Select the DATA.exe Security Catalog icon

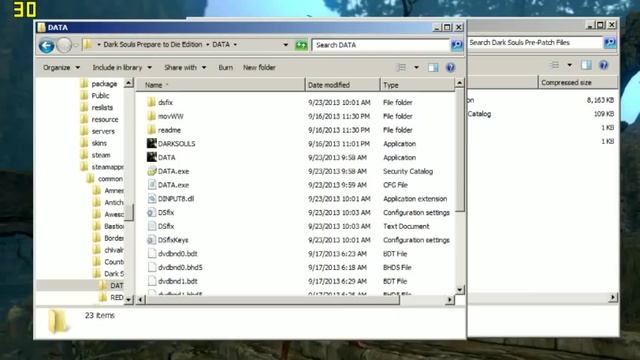point(151,171)
